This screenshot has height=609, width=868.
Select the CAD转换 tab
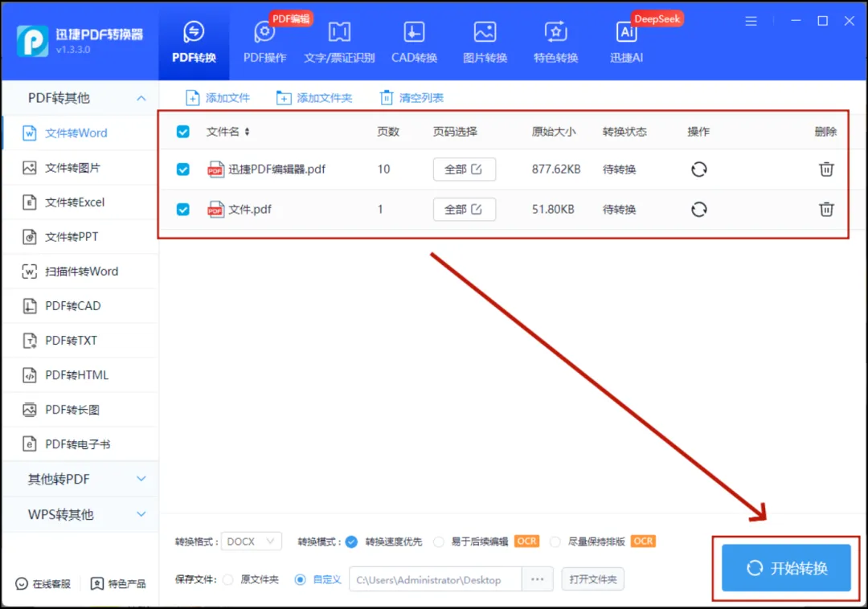tap(414, 42)
